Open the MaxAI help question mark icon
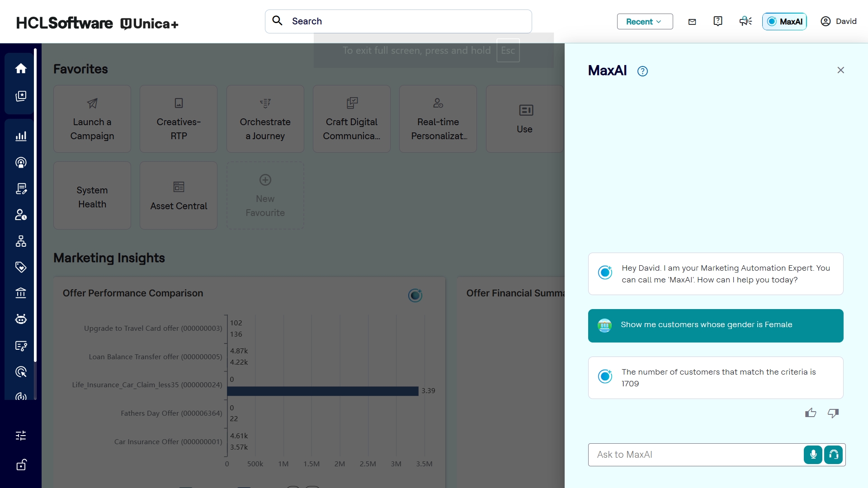Screen dimensions: 868x488 [642, 71]
